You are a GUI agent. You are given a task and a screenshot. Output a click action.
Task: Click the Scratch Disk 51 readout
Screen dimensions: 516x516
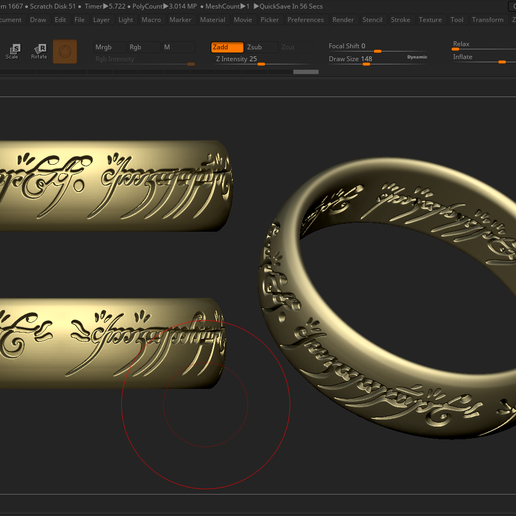(53, 6)
